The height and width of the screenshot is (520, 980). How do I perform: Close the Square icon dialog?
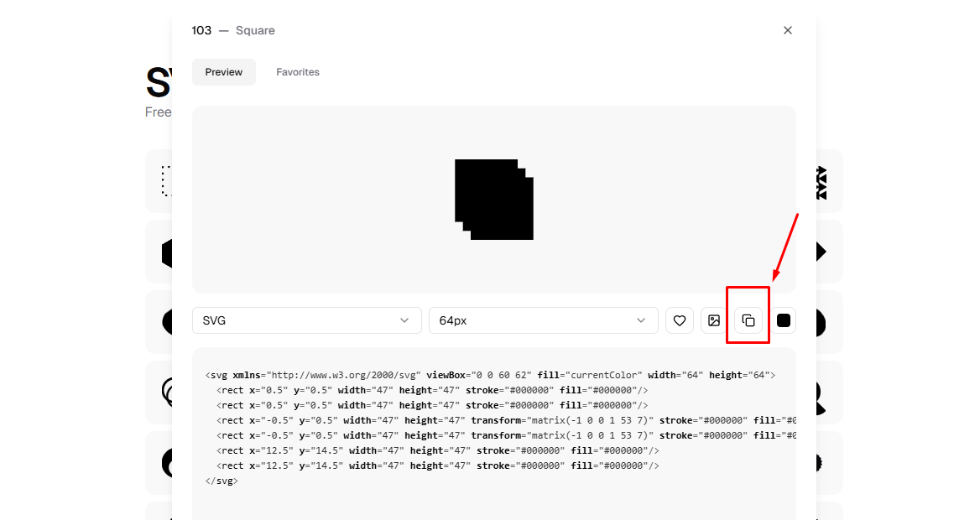787,29
